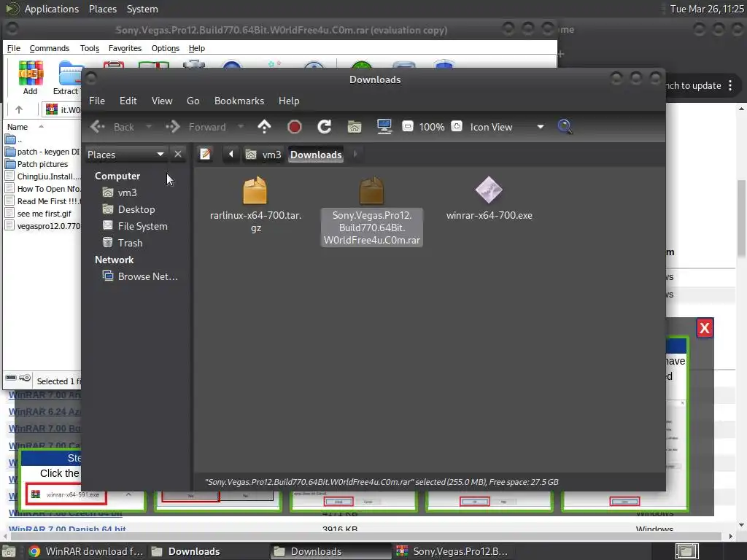Click the Search magnifier icon
This screenshot has width=747, height=560.
(565, 127)
